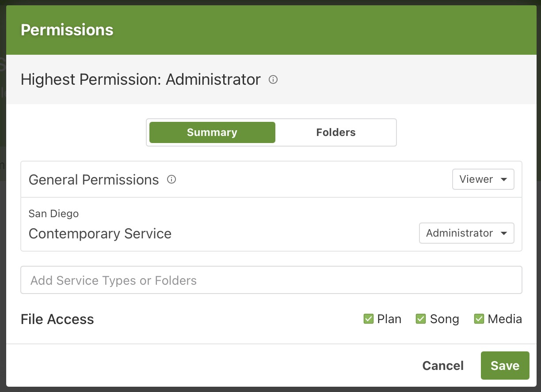
Task: Switch to the Folders tab
Action: pyautogui.click(x=336, y=132)
